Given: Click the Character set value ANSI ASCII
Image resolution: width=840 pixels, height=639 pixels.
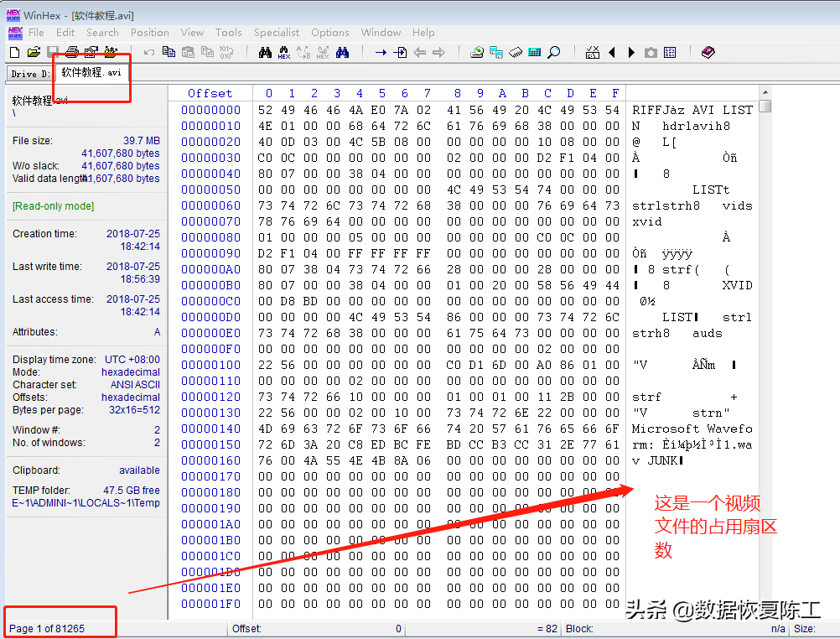Looking at the screenshot, I should (x=135, y=384).
